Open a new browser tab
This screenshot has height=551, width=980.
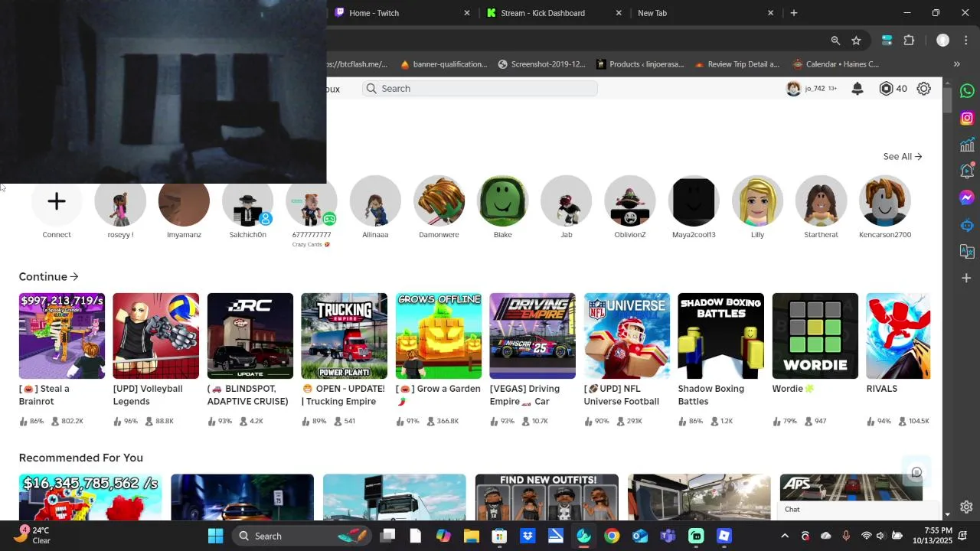click(x=794, y=13)
